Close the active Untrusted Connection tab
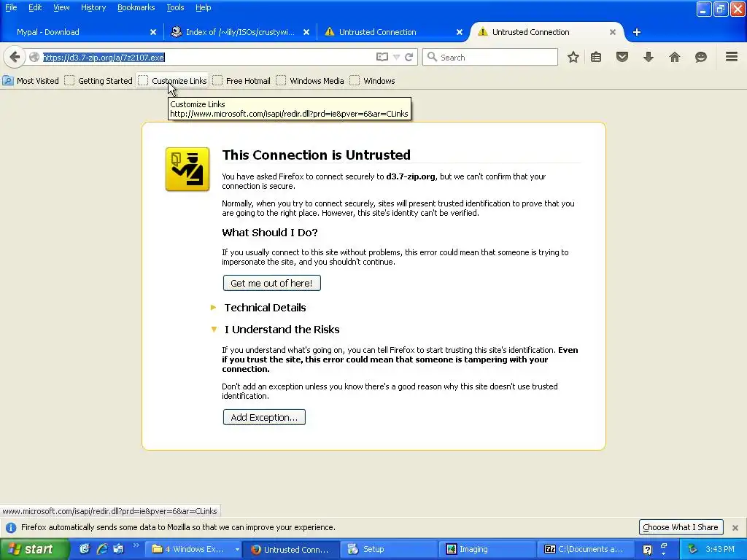 click(x=613, y=32)
